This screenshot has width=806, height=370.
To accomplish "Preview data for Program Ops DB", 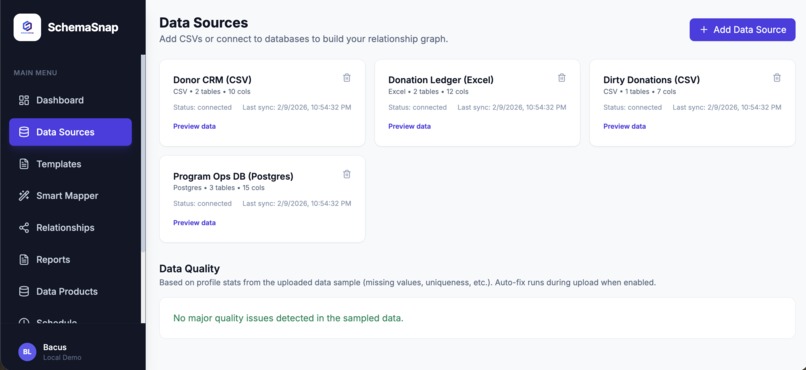I will [194, 223].
